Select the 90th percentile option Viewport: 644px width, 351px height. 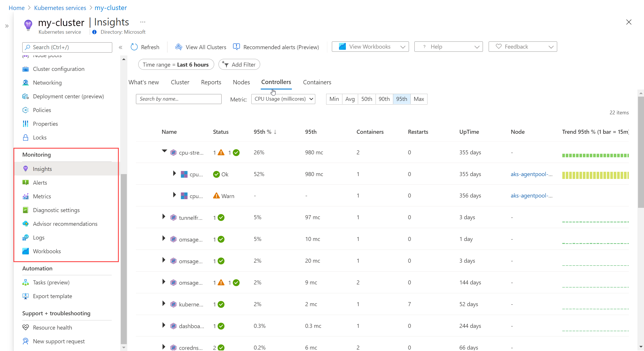[384, 99]
